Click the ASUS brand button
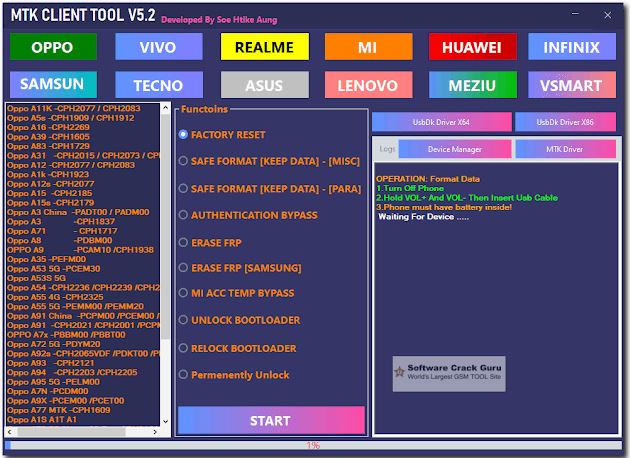This screenshot has height=458, width=630. coord(265,84)
